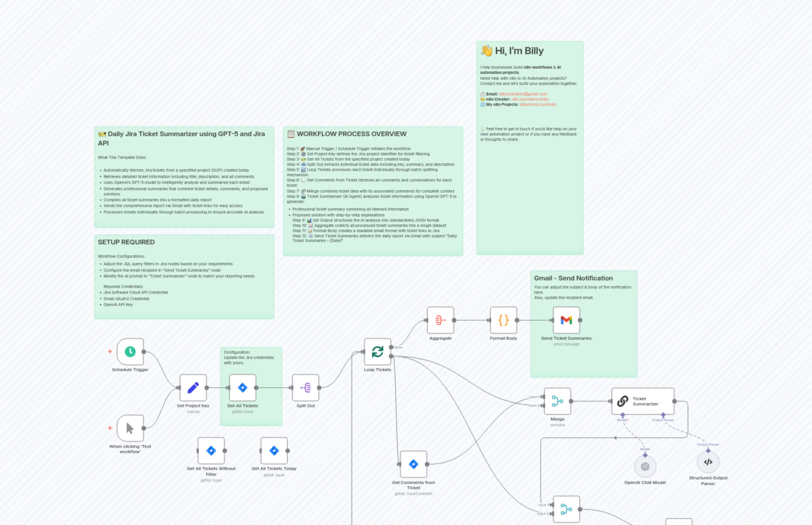The image size is (812, 525).
Task: Select the Structured Output Parser icon
Action: (708, 462)
